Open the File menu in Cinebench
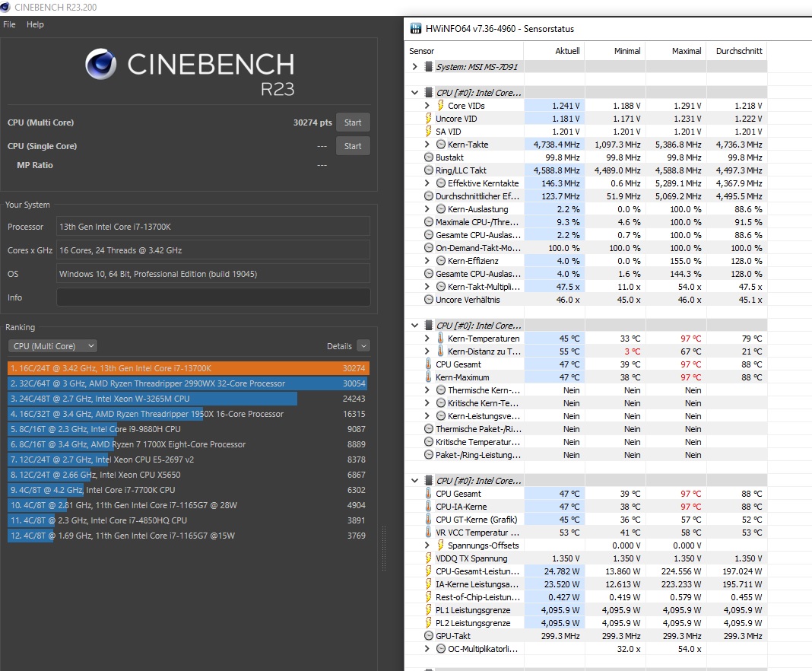812x671 pixels. (9, 24)
